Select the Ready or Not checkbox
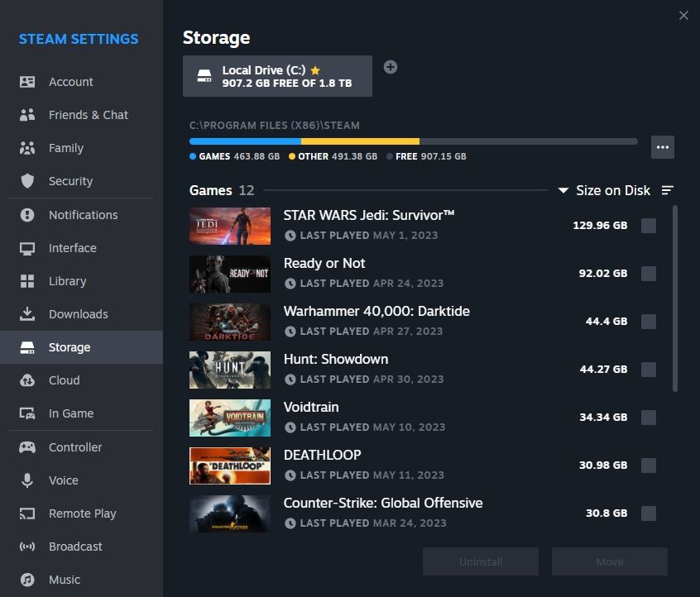Image resolution: width=700 pixels, height=597 pixels. point(649,274)
